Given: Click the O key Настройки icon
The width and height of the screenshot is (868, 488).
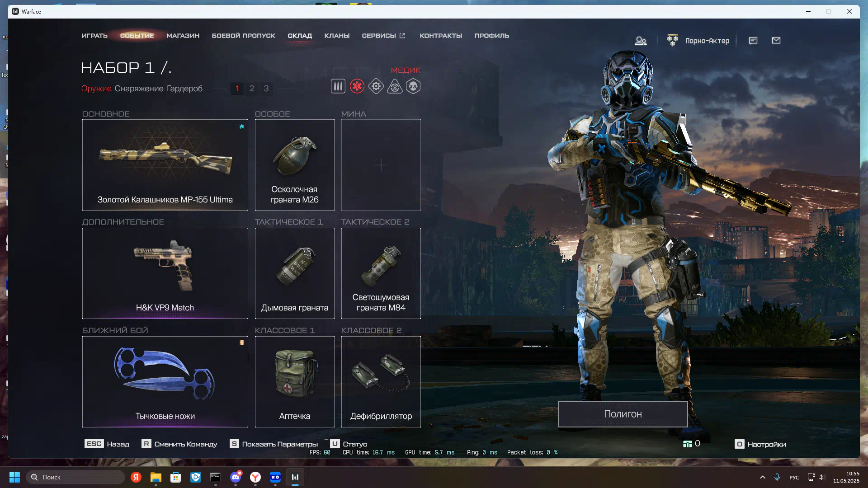Looking at the screenshot, I should pos(739,444).
